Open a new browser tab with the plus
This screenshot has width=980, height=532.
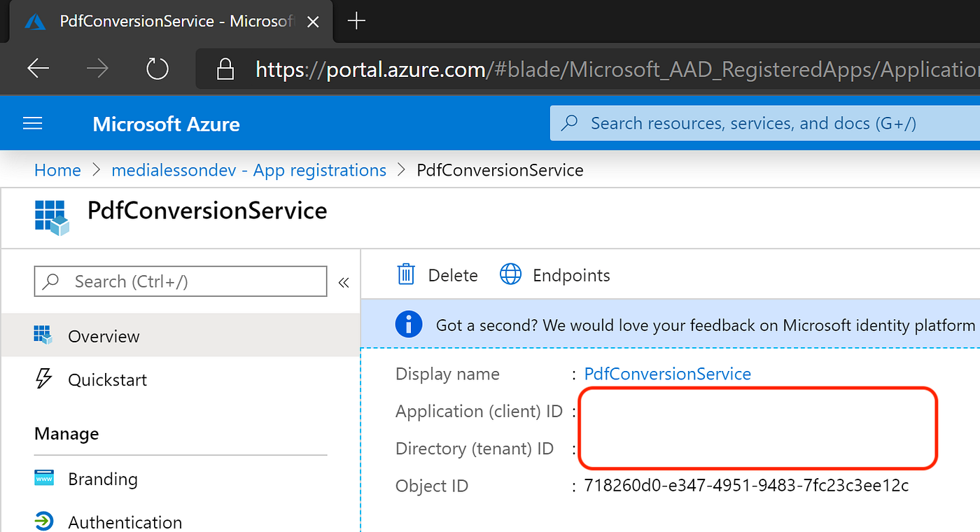356,21
